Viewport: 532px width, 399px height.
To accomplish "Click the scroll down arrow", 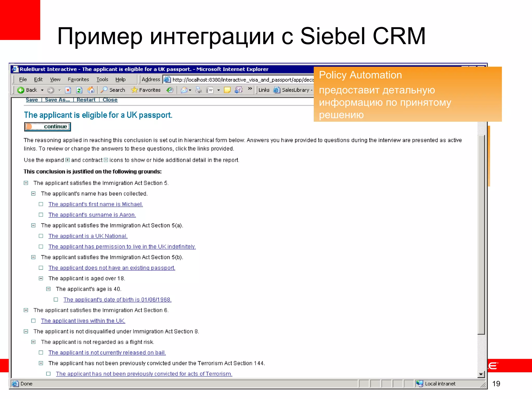I will (481, 374).
